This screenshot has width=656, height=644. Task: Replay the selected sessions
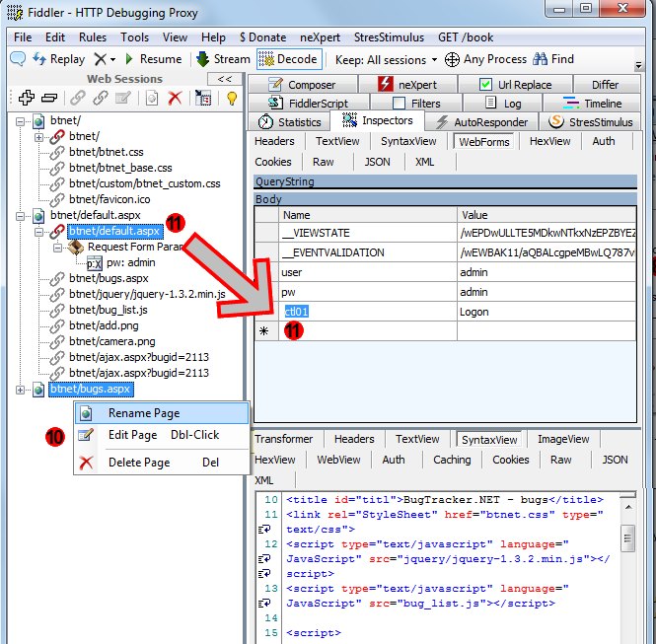(59, 59)
